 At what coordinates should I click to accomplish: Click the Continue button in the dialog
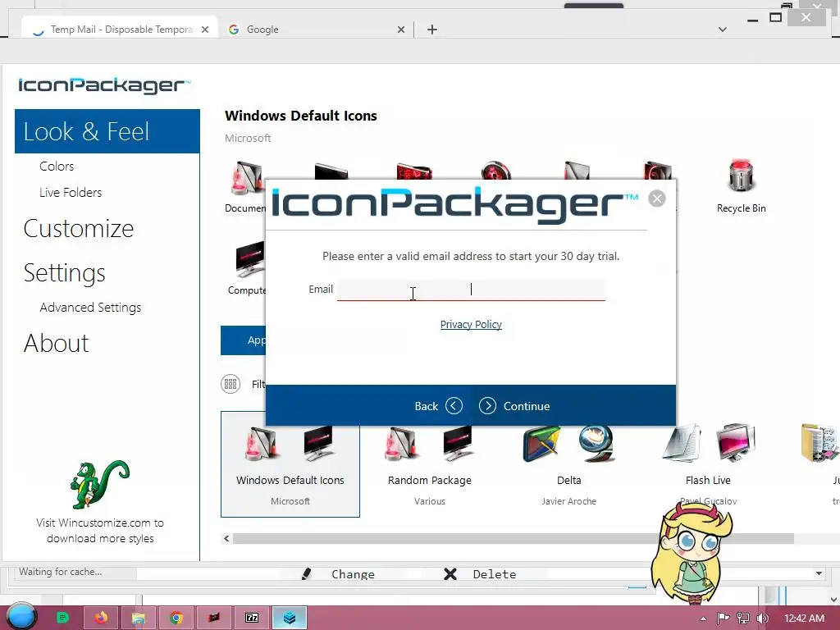pyautogui.click(x=514, y=406)
